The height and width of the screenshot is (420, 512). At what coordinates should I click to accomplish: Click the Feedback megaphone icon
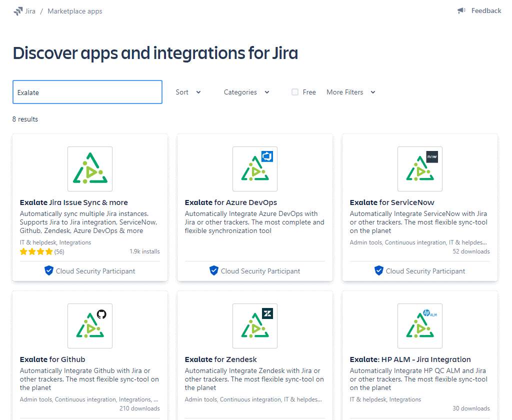(461, 11)
